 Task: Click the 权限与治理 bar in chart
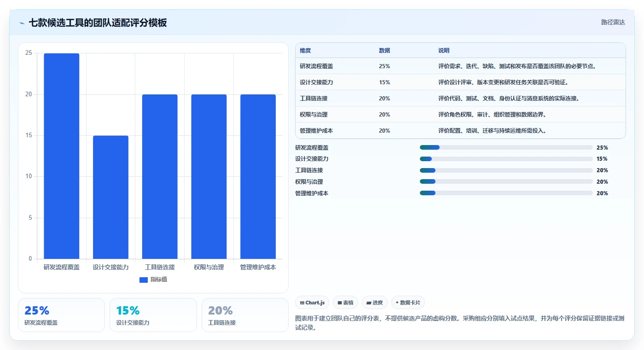[209, 177]
